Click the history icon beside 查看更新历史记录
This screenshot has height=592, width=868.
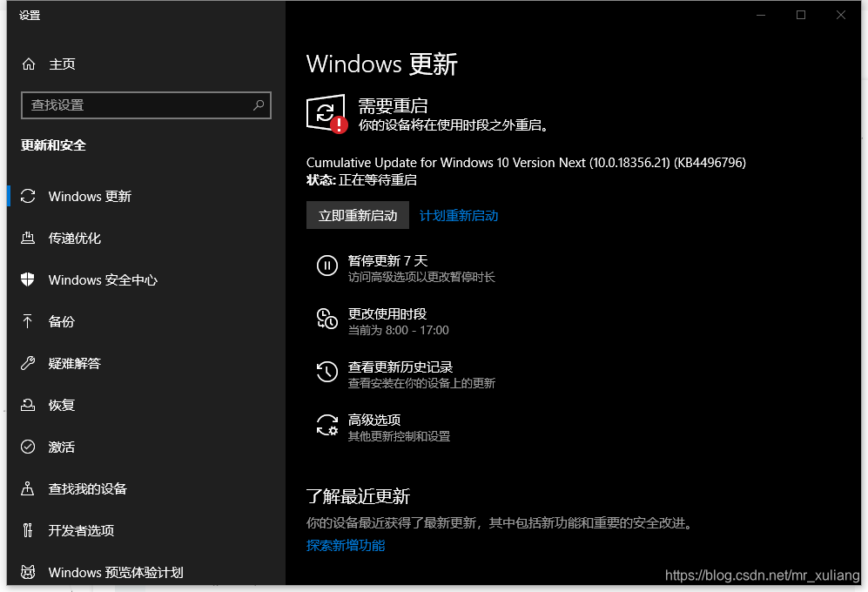pyautogui.click(x=327, y=372)
